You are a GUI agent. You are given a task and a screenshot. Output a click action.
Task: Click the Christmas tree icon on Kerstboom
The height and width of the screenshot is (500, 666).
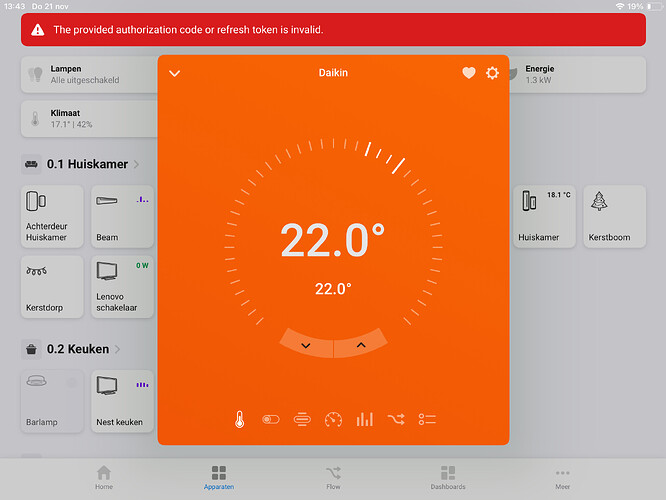[599, 201]
